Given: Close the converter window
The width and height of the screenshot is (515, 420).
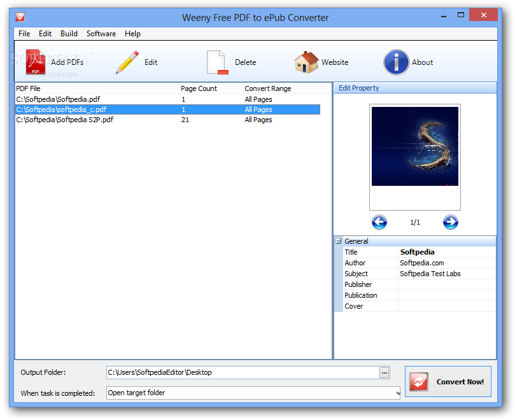Looking at the screenshot, I should coord(483,15).
